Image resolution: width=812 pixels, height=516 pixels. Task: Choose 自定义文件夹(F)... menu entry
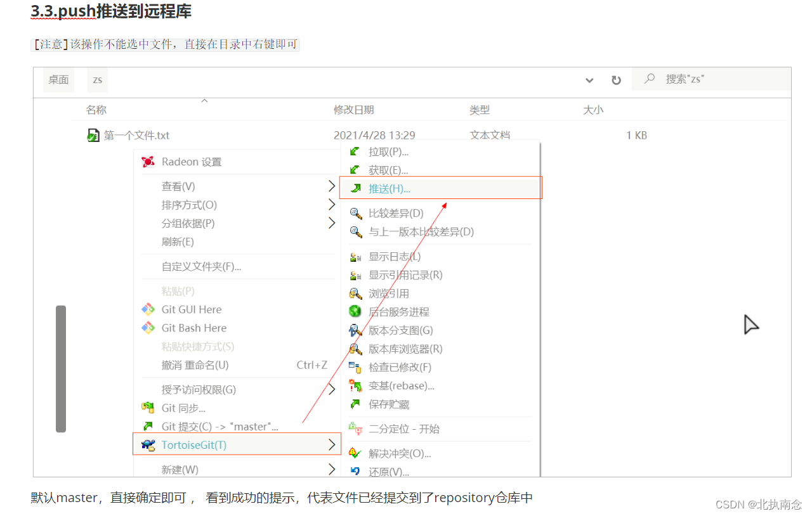(x=202, y=266)
